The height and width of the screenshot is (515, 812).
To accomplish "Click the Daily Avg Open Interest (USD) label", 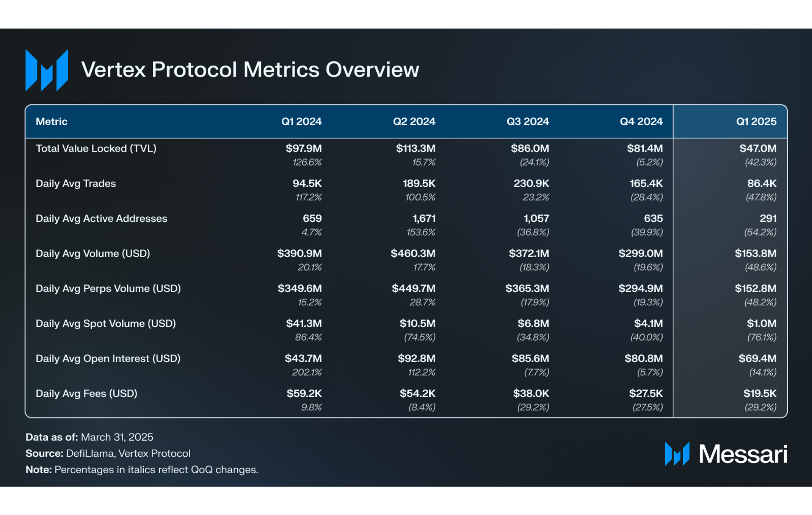I will click(x=108, y=358).
